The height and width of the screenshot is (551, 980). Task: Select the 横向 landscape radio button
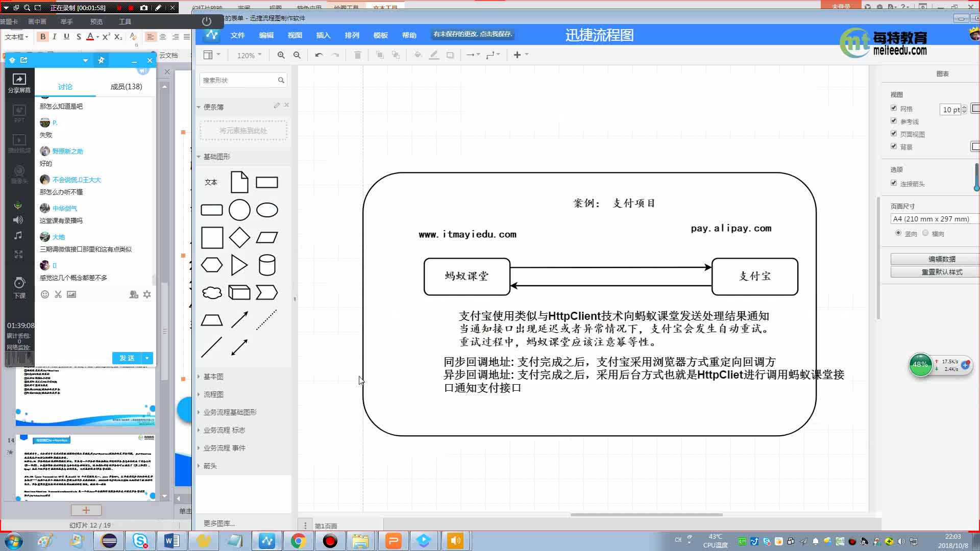[x=925, y=233]
